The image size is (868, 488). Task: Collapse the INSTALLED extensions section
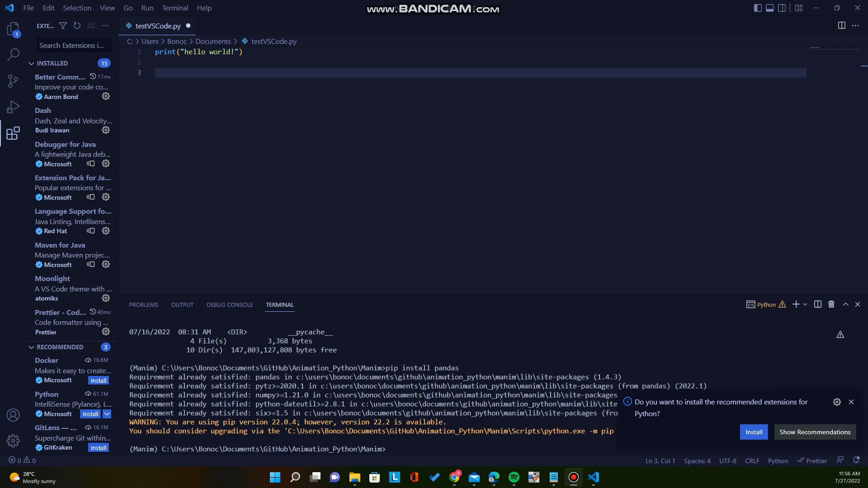pos(31,63)
